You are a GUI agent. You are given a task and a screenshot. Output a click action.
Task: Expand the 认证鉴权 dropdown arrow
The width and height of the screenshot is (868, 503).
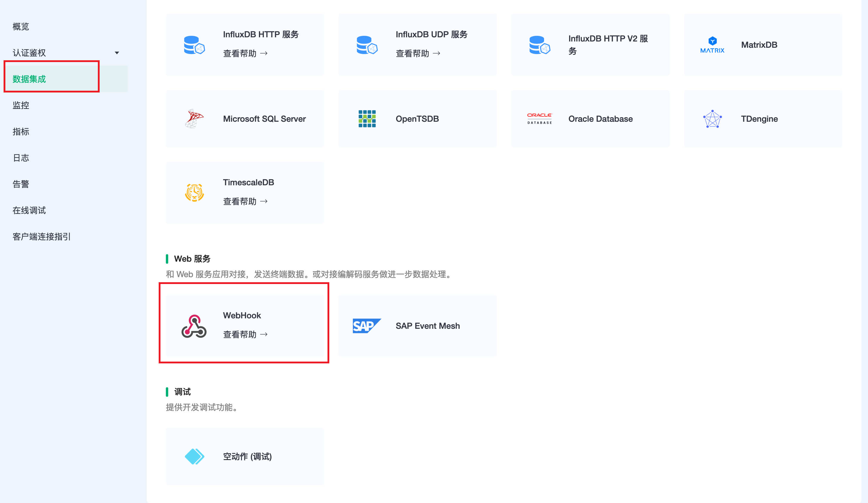pos(117,53)
